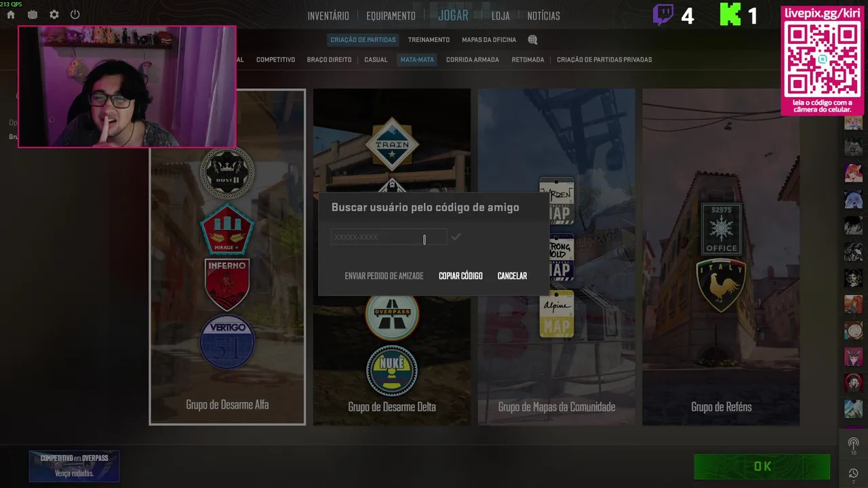Select the Office map badge
This screenshot has height=488, width=868.
[x=721, y=229]
